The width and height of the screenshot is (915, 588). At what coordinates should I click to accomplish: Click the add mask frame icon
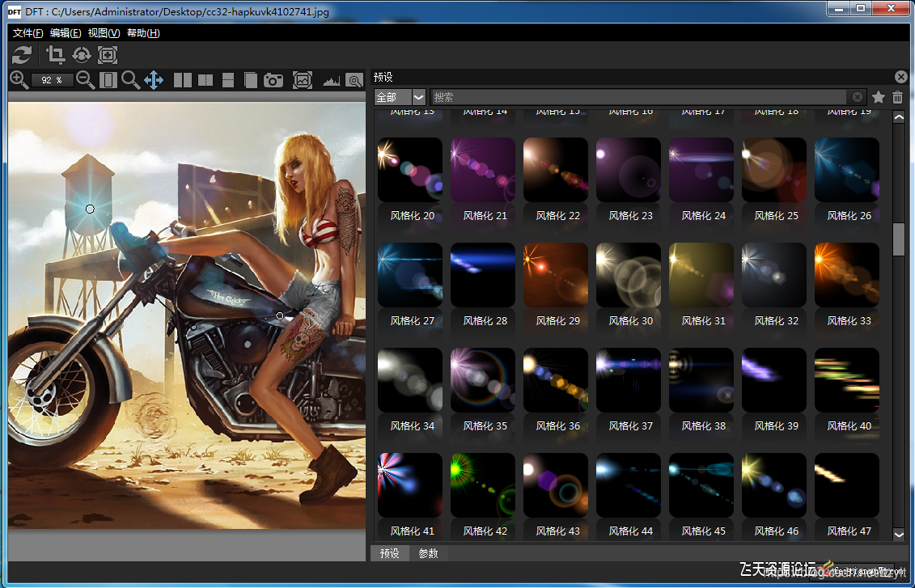pos(108,56)
